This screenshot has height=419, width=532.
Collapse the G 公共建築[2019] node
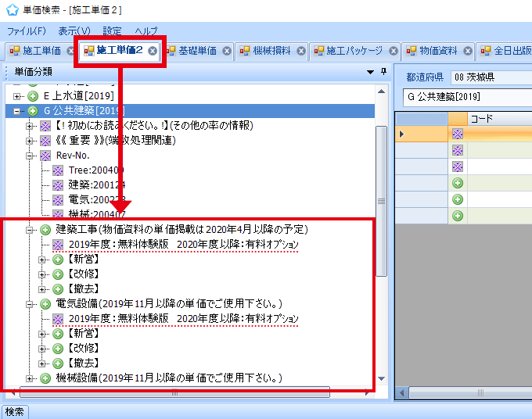(x=18, y=111)
